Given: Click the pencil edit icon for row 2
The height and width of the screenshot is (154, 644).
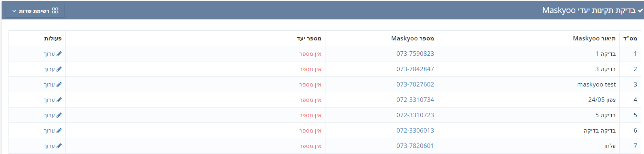Looking at the screenshot, I should point(59,69).
